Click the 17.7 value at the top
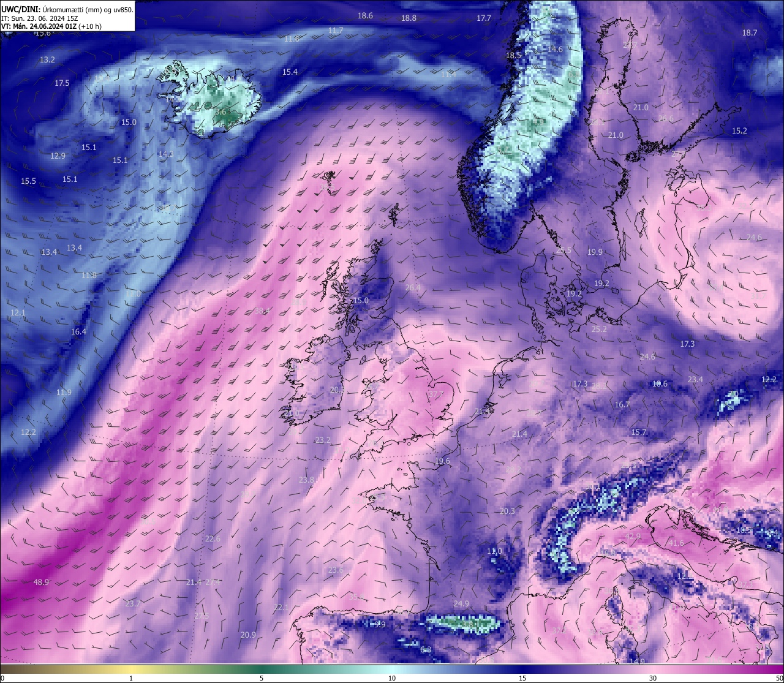This screenshot has width=784, height=683. tap(484, 18)
